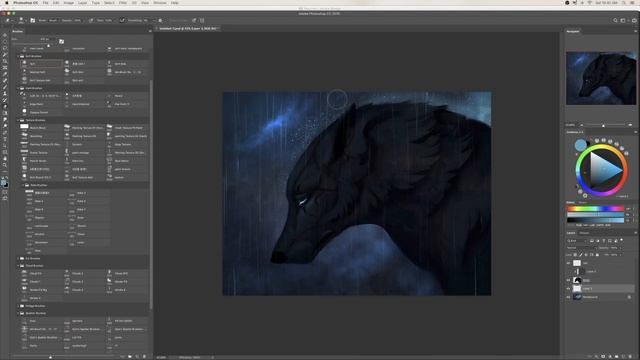Open the File menu
640x360 pixels.
click(x=45, y=3)
